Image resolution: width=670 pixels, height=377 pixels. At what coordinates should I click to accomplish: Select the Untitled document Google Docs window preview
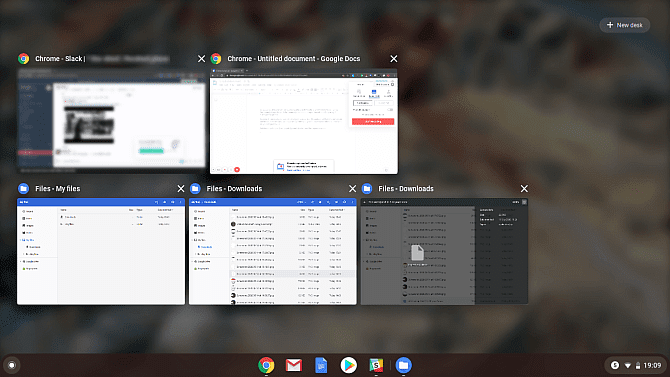pos(304,121)
